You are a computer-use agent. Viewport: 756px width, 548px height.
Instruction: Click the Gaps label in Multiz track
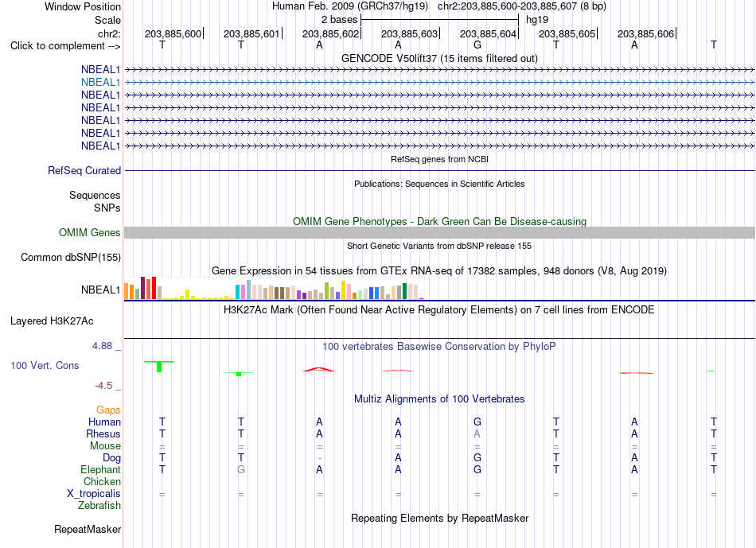tap(108, 410)
